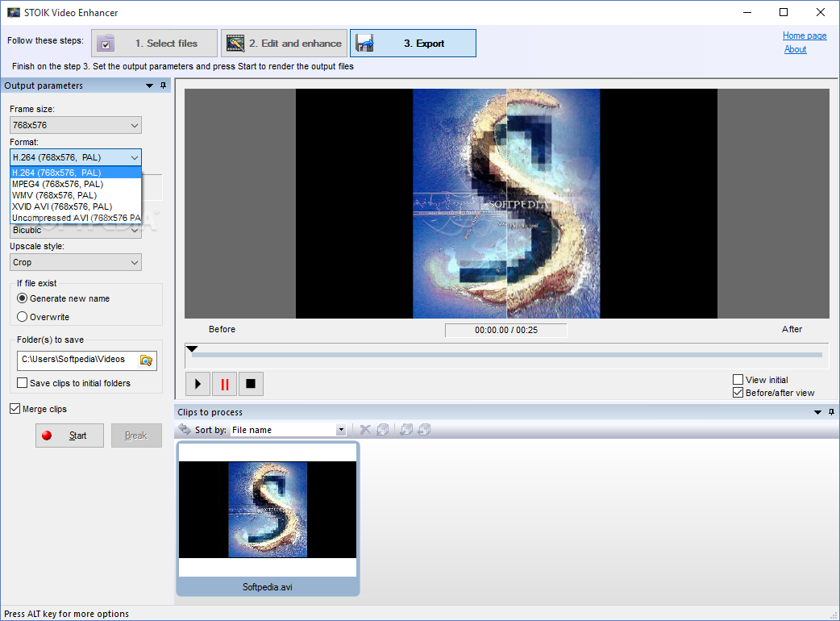This screenshot has width=840, height=621.
Task: Click the folder path input field
Action: (x=78, y=360)
